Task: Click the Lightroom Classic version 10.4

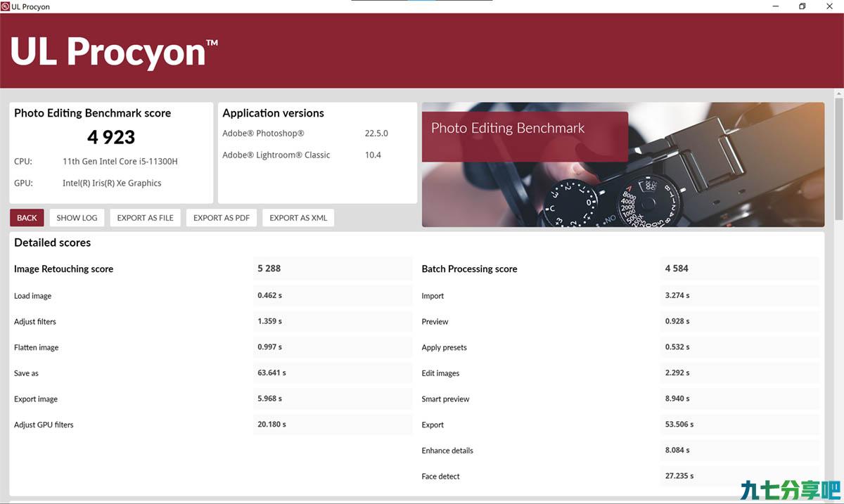Action: tap(373, 155)
